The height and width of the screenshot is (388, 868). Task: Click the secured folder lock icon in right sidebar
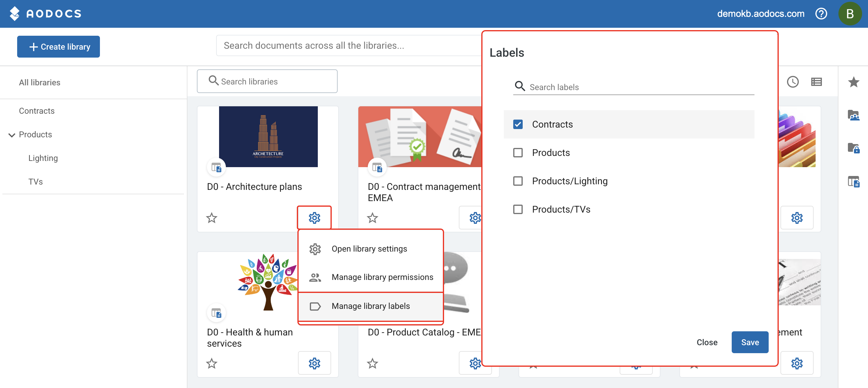point(853,148)
